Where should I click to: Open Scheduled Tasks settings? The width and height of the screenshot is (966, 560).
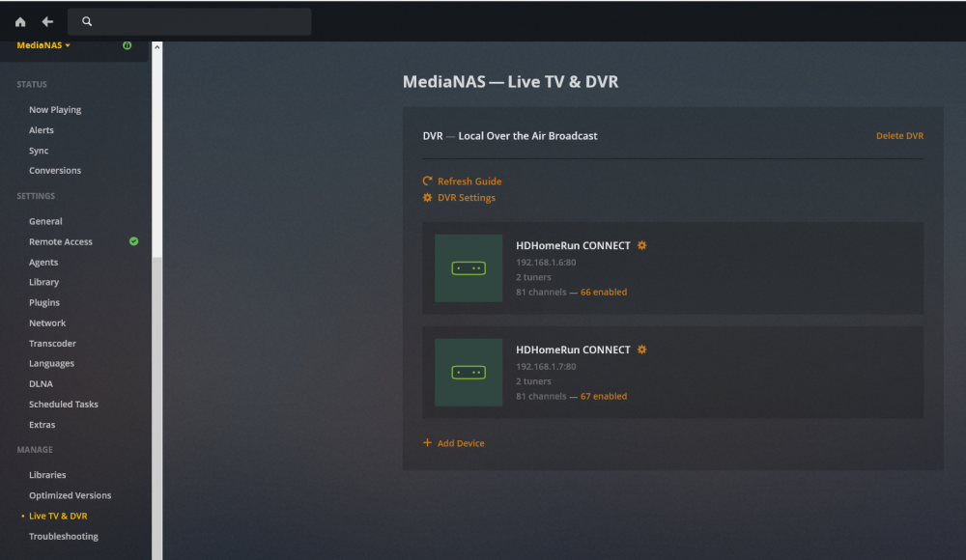(64, 405)
